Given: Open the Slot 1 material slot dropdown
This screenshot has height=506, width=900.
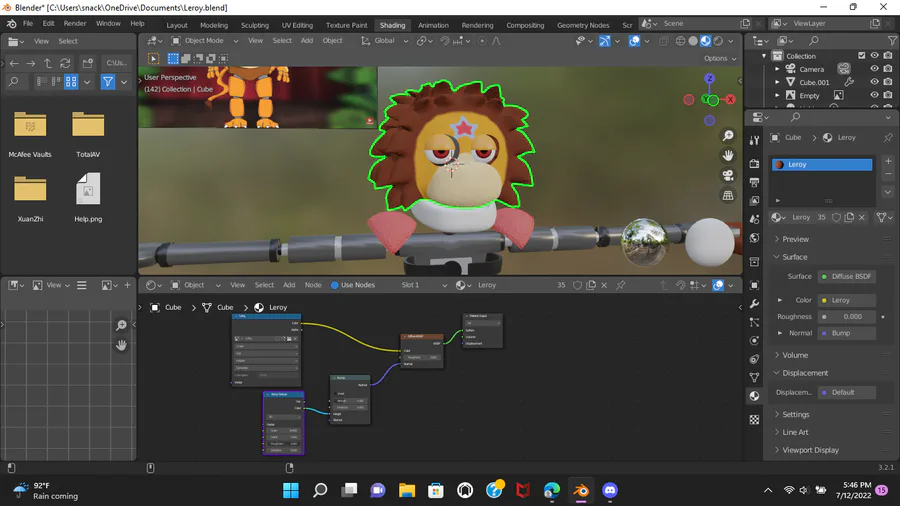Looking at the screenshot, I should [x=424, y=285].
